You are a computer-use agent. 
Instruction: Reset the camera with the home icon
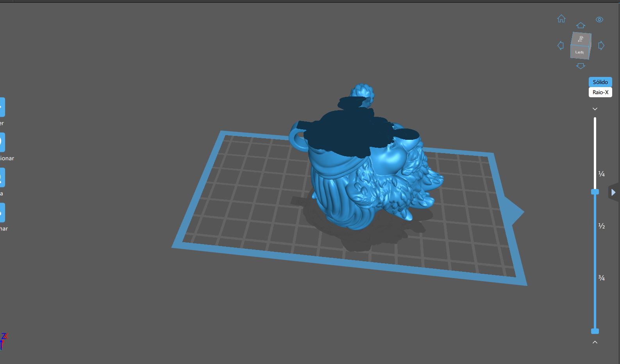pyautogui.click(x=561, y=18)
